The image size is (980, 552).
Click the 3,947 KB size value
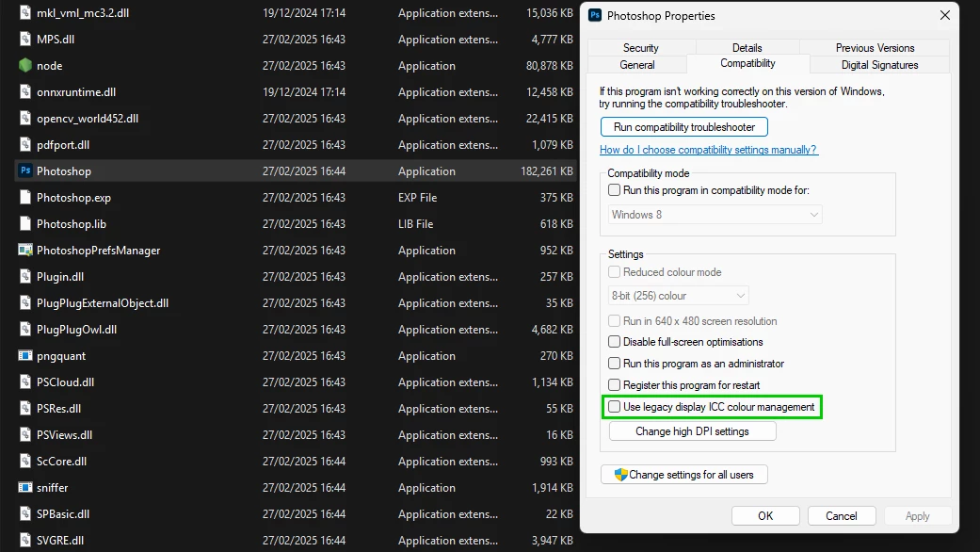click(x=552, y=540)
